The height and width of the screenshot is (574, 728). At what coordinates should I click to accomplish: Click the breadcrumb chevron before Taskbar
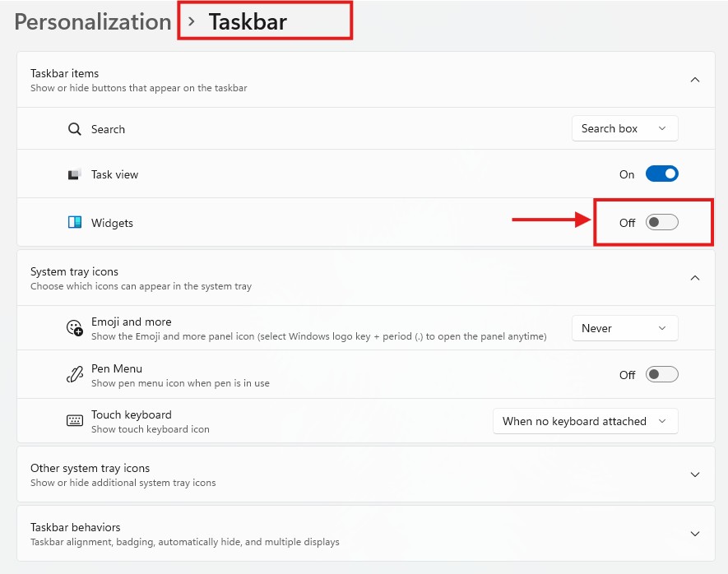(x=192, y=21)
